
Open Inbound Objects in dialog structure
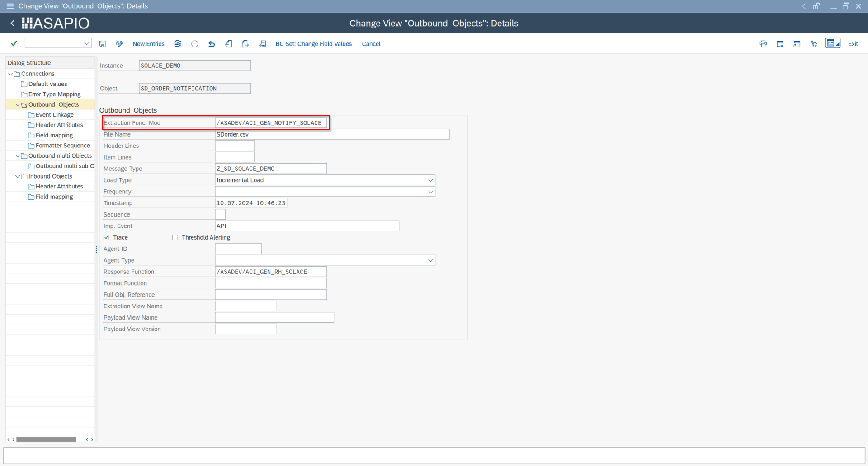pos(50,176)
